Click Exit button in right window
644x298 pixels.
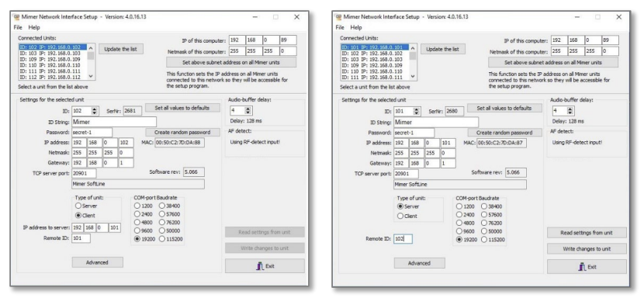(587, 267)
